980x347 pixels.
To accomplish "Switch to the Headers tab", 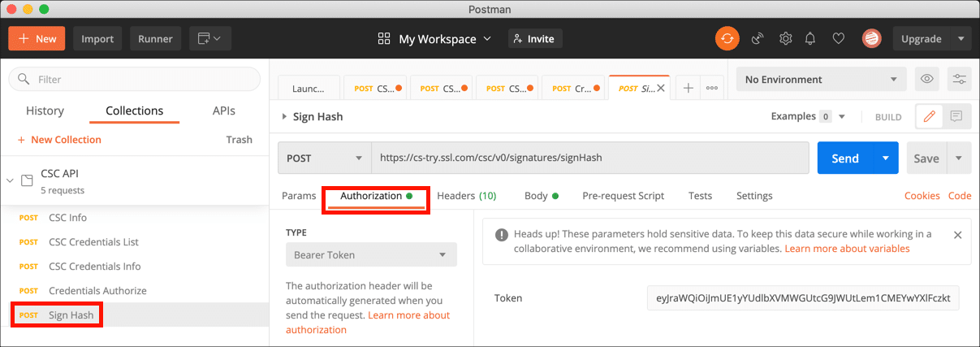I will (x=466, y=196).
